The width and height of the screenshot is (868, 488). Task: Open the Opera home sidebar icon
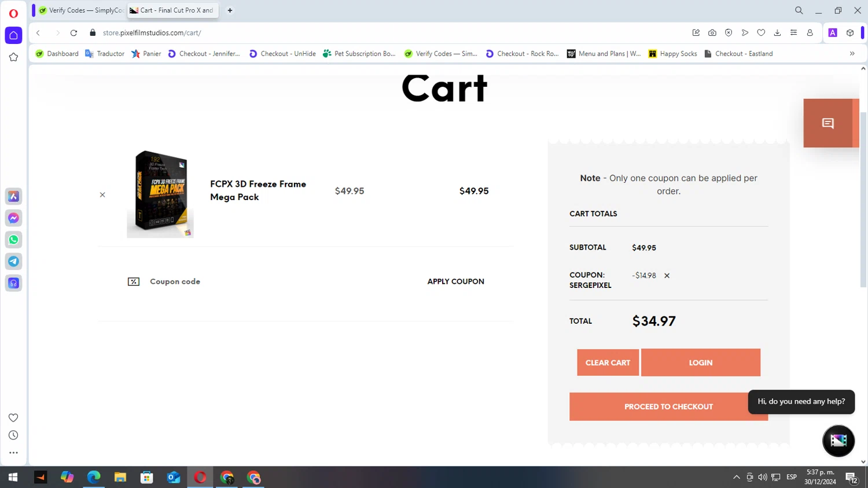pos(13,35)
